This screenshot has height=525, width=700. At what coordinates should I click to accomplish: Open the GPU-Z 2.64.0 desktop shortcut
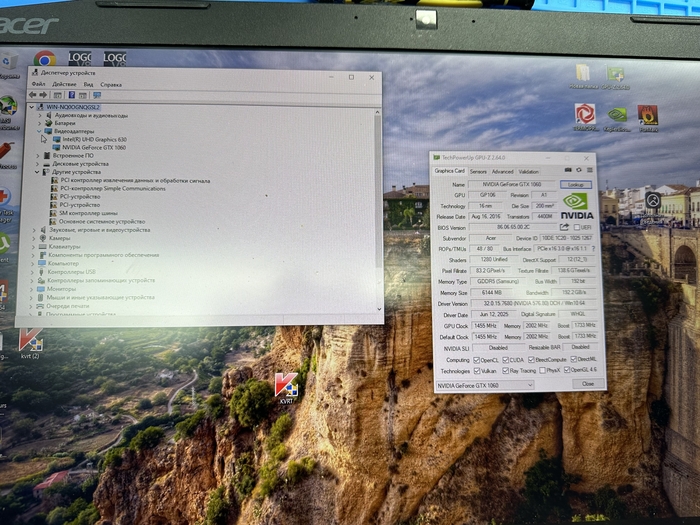coord(615,78)
